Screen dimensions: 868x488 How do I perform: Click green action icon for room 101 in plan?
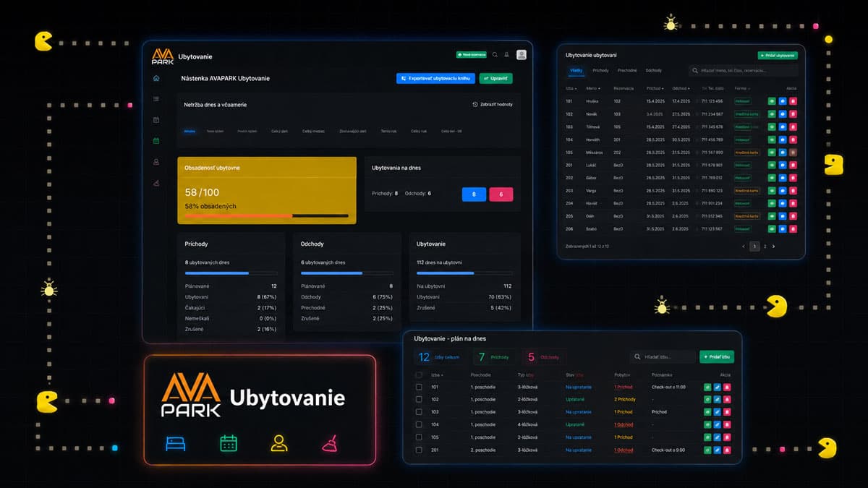pos(707,388)
